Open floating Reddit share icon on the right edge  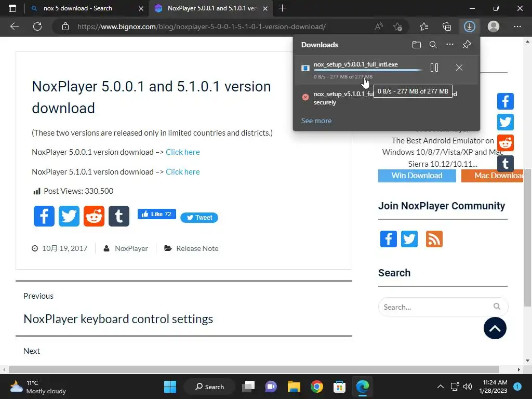click(506, 143)
